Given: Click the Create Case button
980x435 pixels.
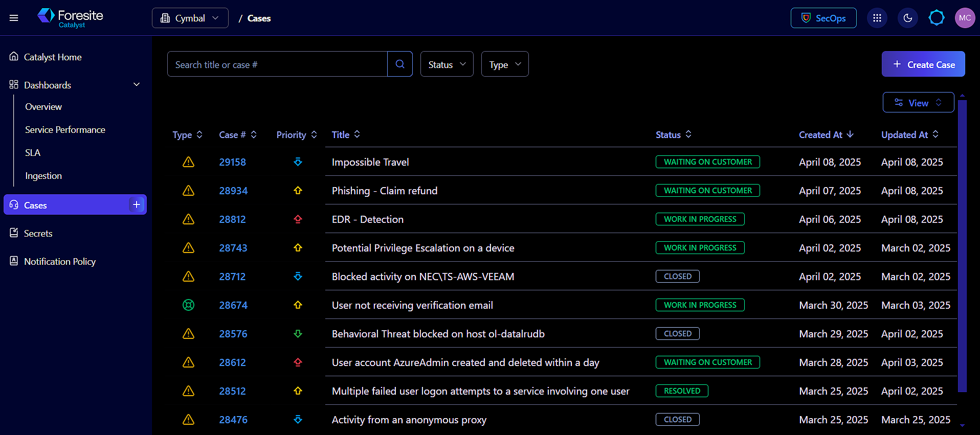Looking at the screenshot, I should click(923, 64).
